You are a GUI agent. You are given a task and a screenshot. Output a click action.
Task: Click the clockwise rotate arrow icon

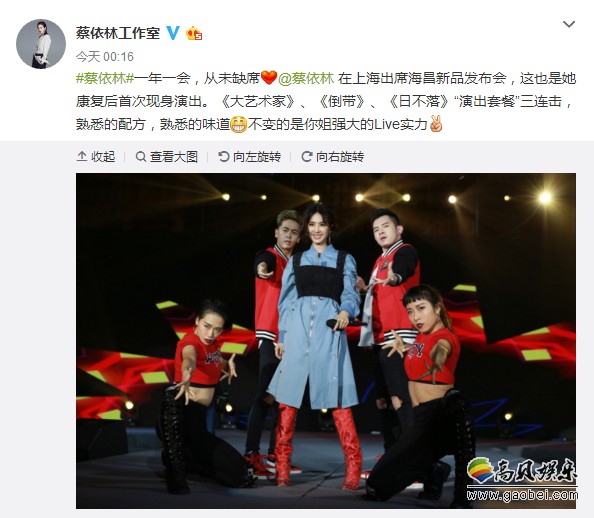tap(306, 156)
